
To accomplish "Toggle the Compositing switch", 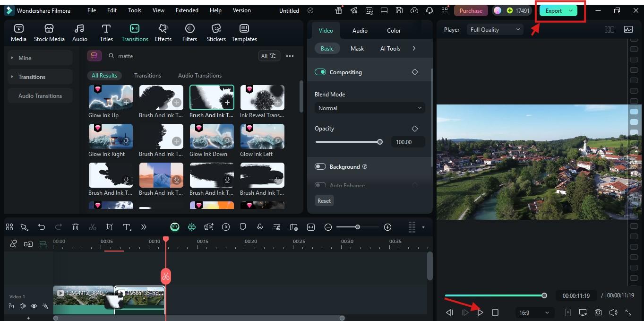I will (x=320, y=72).
